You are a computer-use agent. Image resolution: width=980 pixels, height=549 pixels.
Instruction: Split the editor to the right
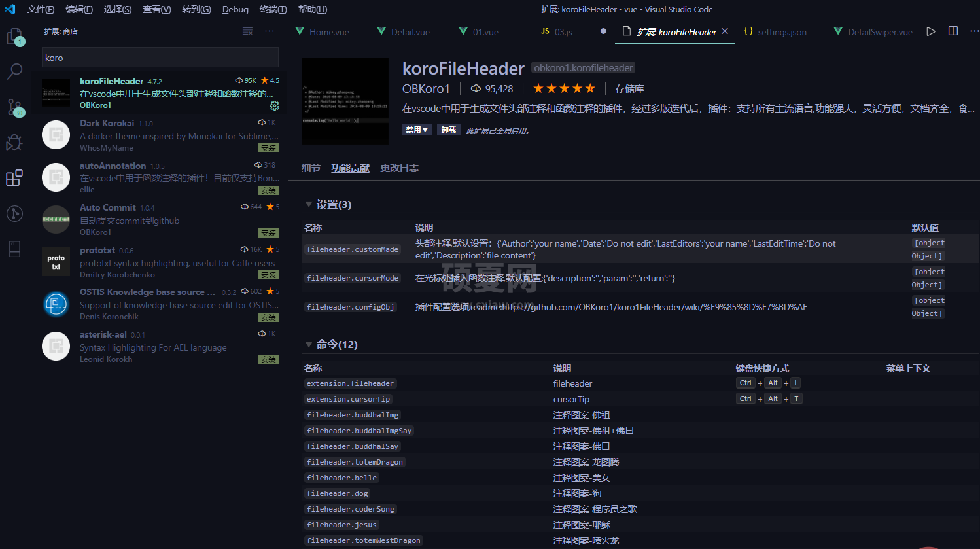tap(953, 31)
